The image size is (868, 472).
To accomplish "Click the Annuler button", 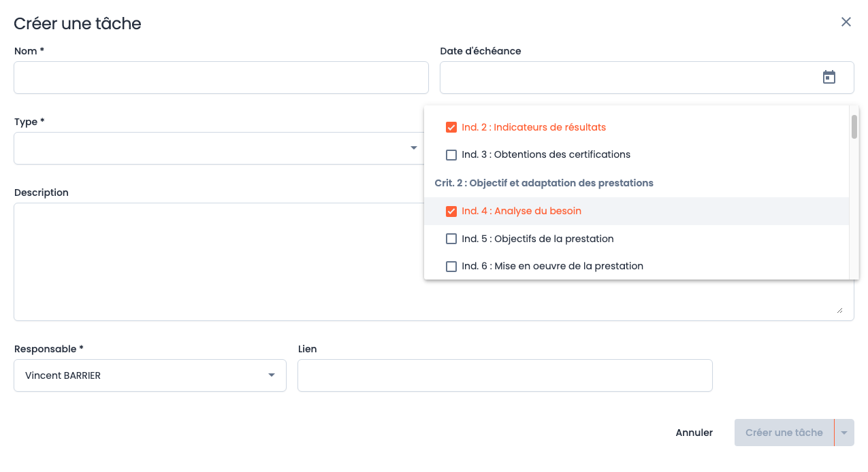I will pyautogui.click(x=694, y=433).
